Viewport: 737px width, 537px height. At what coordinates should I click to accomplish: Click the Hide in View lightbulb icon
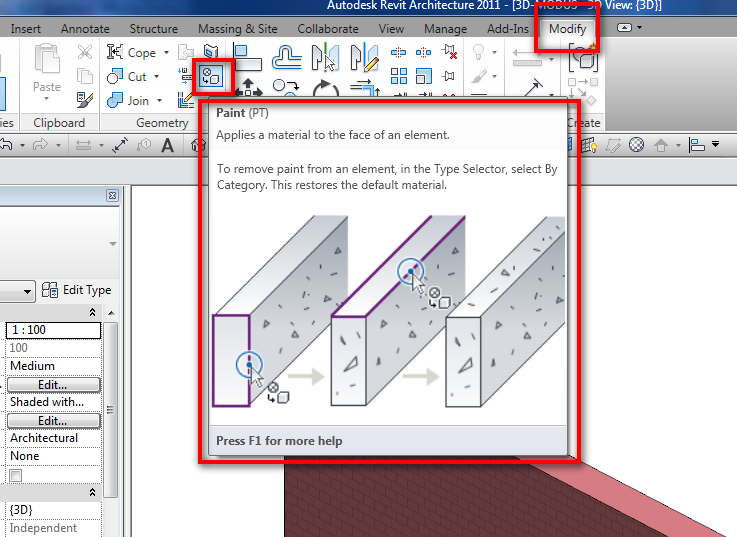478,52
